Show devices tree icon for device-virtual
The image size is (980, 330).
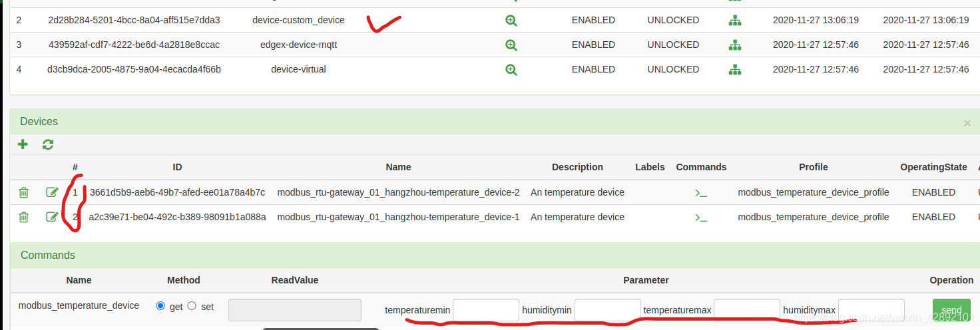point(734,69)
